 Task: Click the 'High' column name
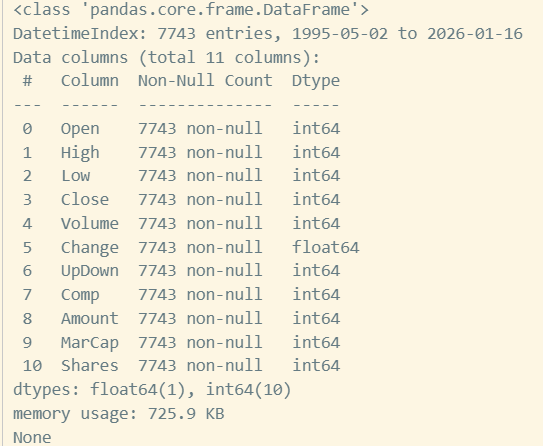(80, 153)
